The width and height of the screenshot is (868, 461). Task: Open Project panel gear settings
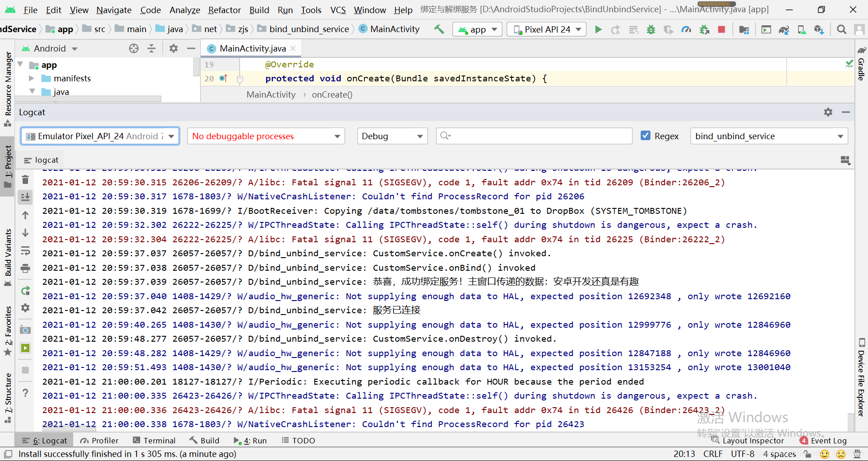pyautogui.click(x=174, y=48)
